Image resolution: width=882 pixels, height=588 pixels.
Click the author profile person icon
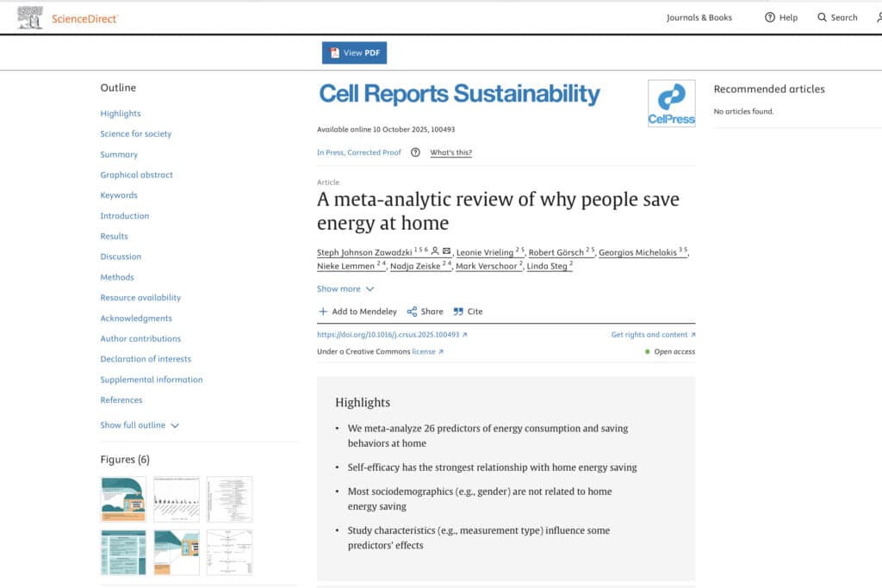(435, 251)
